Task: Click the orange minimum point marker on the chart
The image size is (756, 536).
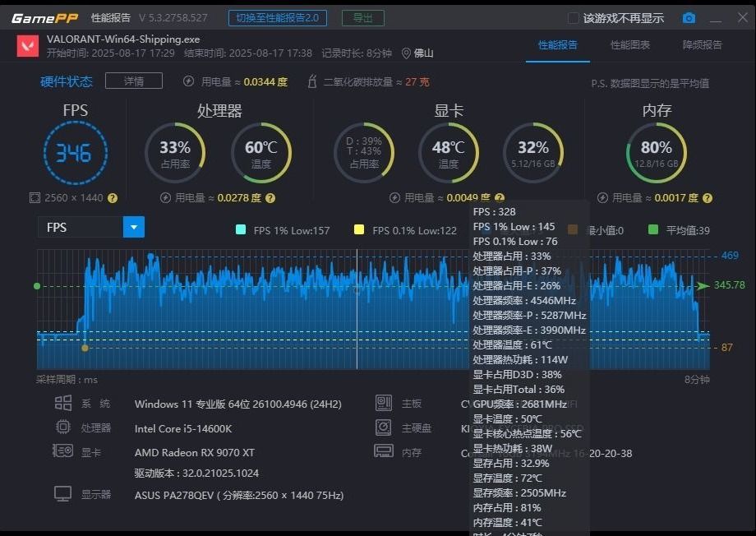Action: click(85, 348)
